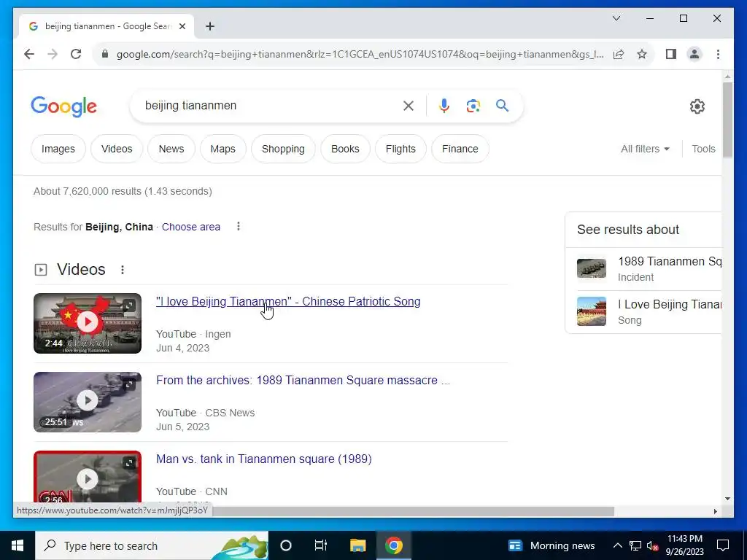
Task: Submit the search with the magnifier icon
Action: pos(502,106)
